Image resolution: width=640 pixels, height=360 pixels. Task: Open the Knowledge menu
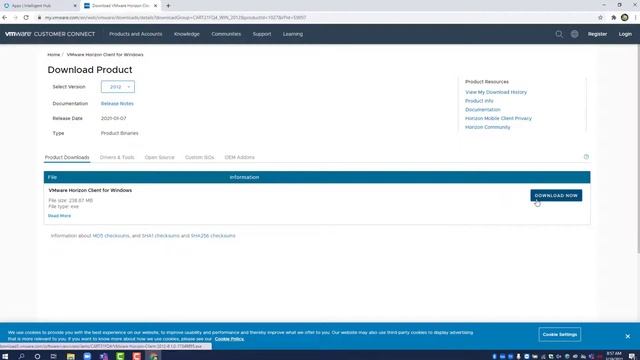pyautogui.click(x=187, y=34)
